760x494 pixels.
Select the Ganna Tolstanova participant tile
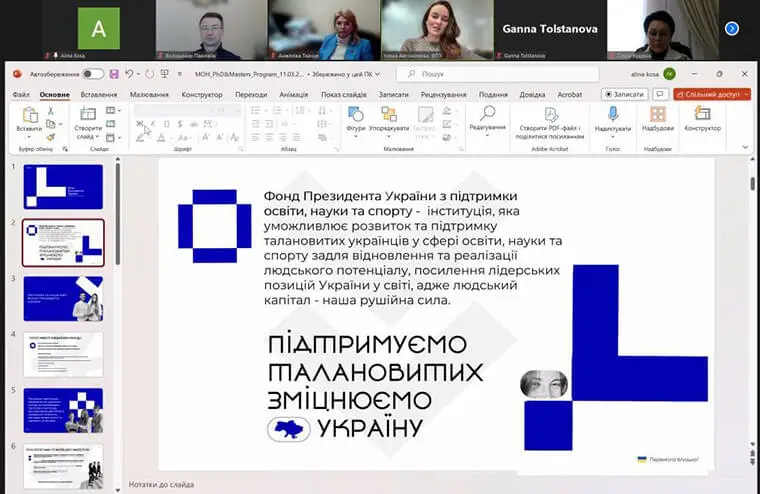coord(550,30)
